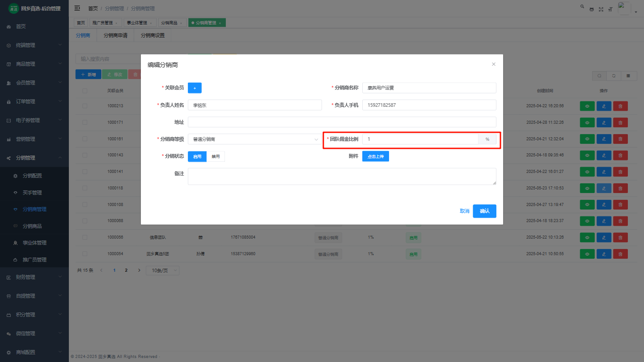Switch to the 分销商申请 tab
Screen dimensions: 644x362
coord(115,35)
